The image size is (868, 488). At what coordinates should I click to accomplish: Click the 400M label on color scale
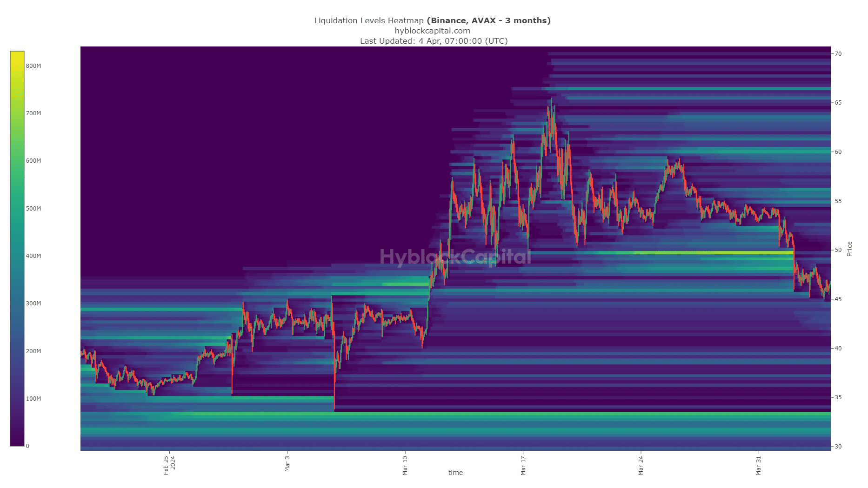click(33, 256)
